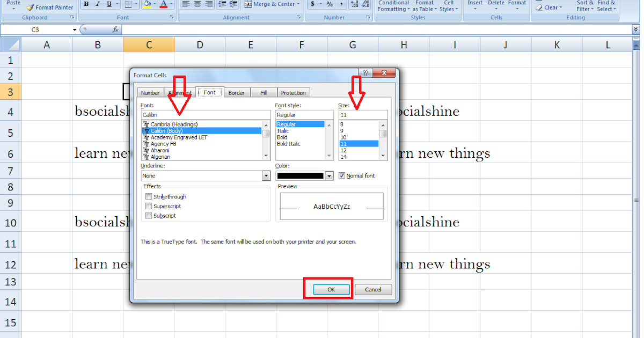
Task: Toggle Italic in the ribbon
Action: pos(98,4)
